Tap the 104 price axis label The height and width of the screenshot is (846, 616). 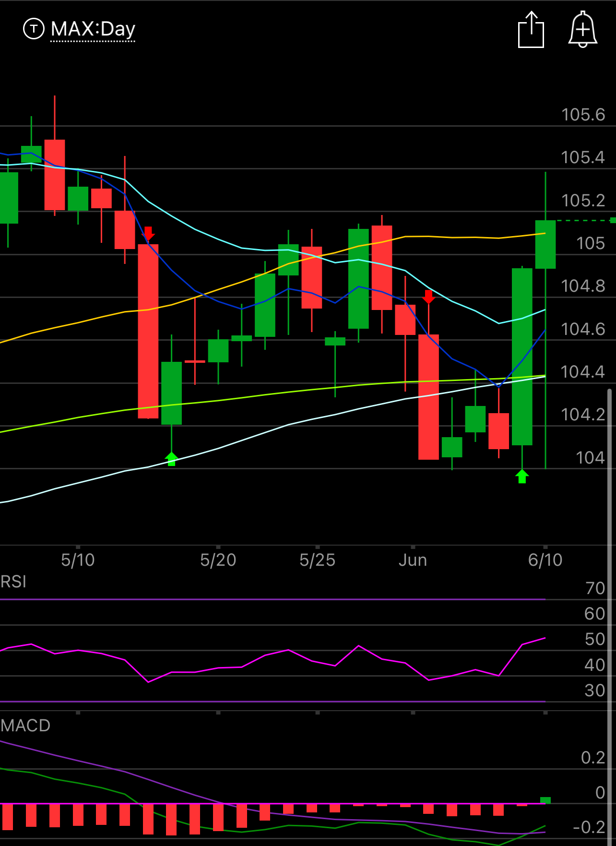591,458
